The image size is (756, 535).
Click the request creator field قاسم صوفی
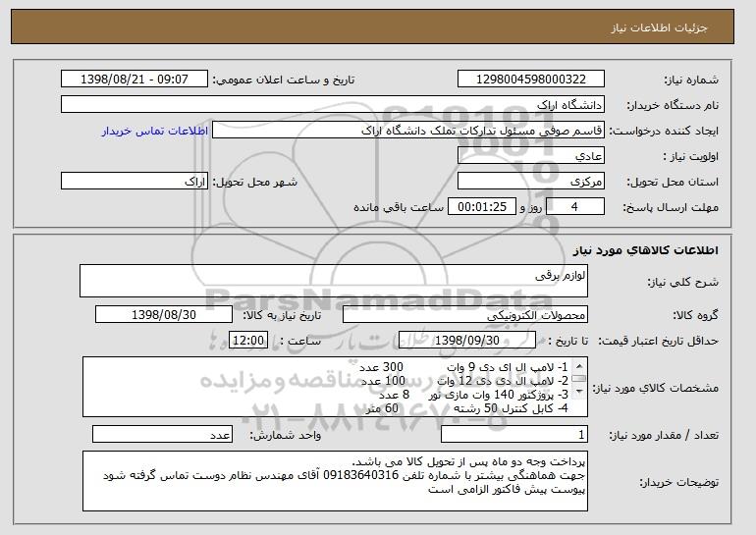coord(408,131)
